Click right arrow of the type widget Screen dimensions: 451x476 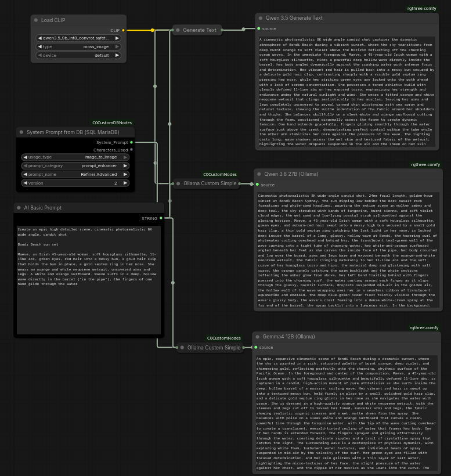pyautogui.click(x=117, y=47)
